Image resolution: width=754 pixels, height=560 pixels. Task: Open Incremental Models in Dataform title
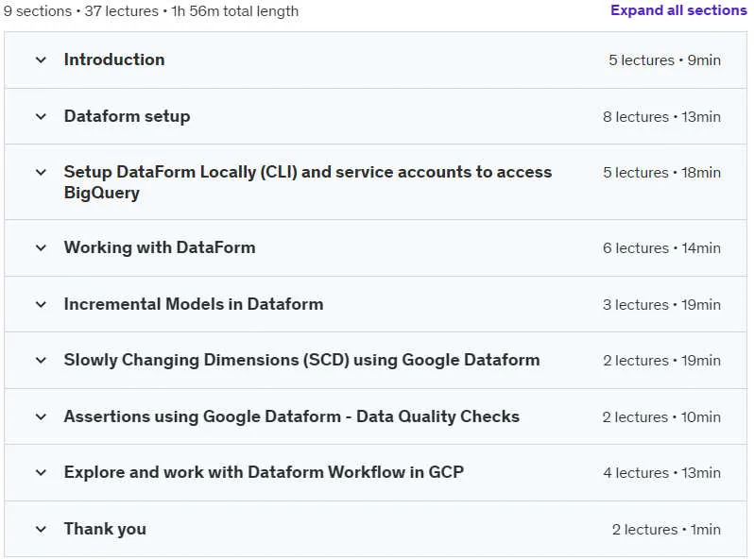coord(194,304)
